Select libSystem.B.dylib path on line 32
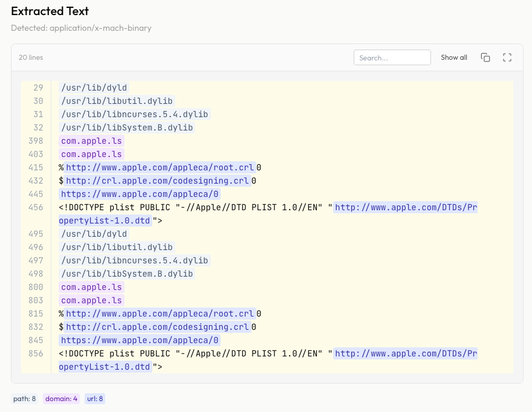This screenshot has width=532, height=412. coord(127,127)
